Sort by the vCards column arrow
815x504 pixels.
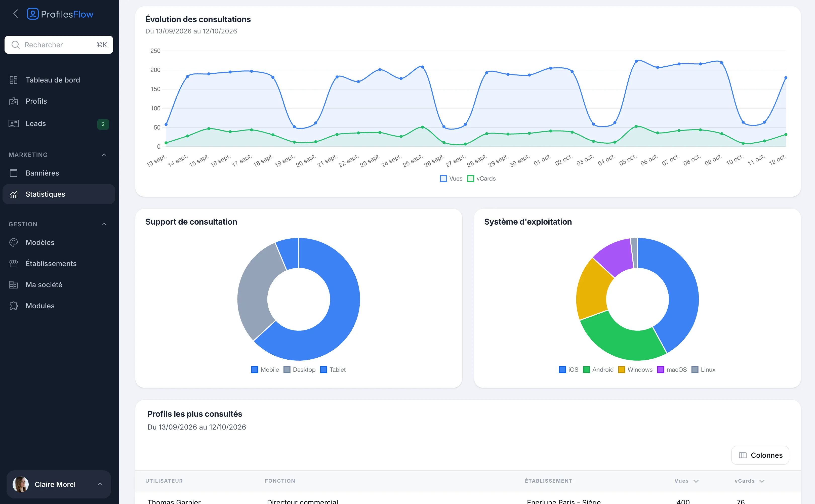click(762, 481)
